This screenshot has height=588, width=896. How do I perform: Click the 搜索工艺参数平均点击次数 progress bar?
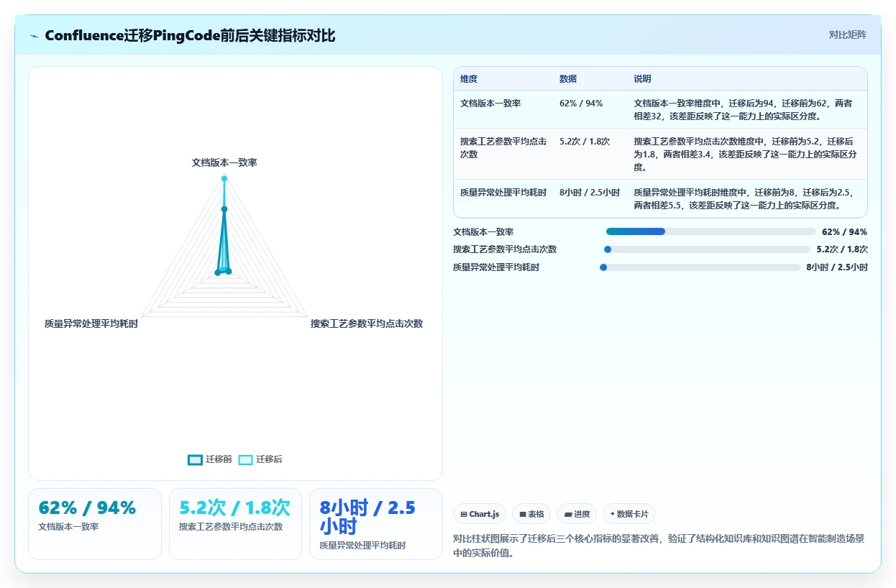tap(707, 249)
